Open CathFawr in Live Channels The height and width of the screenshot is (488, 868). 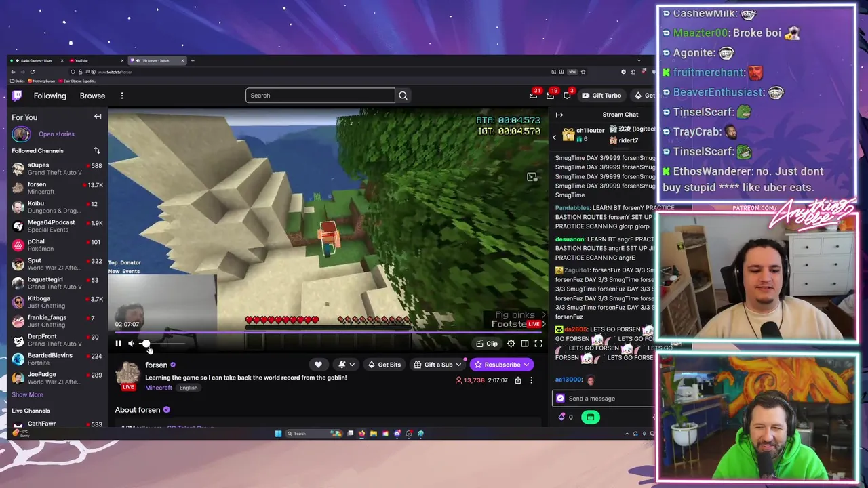point(56,424)
